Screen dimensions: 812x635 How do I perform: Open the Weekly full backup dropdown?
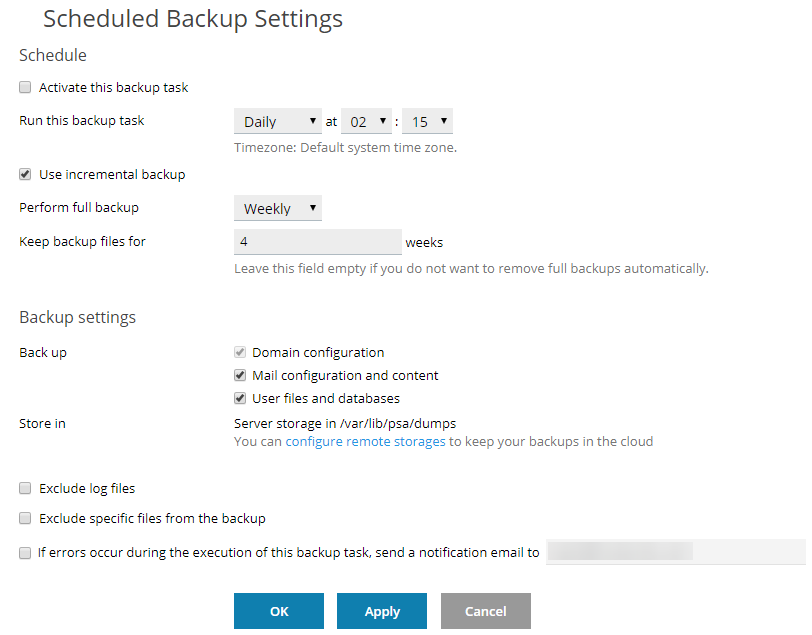(278, 208)
